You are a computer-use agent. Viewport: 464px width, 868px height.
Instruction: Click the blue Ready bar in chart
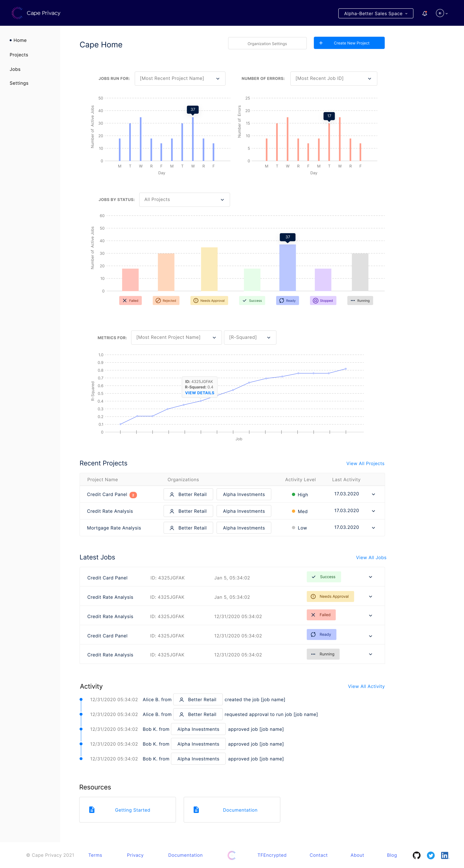click(x=287, y=268)
